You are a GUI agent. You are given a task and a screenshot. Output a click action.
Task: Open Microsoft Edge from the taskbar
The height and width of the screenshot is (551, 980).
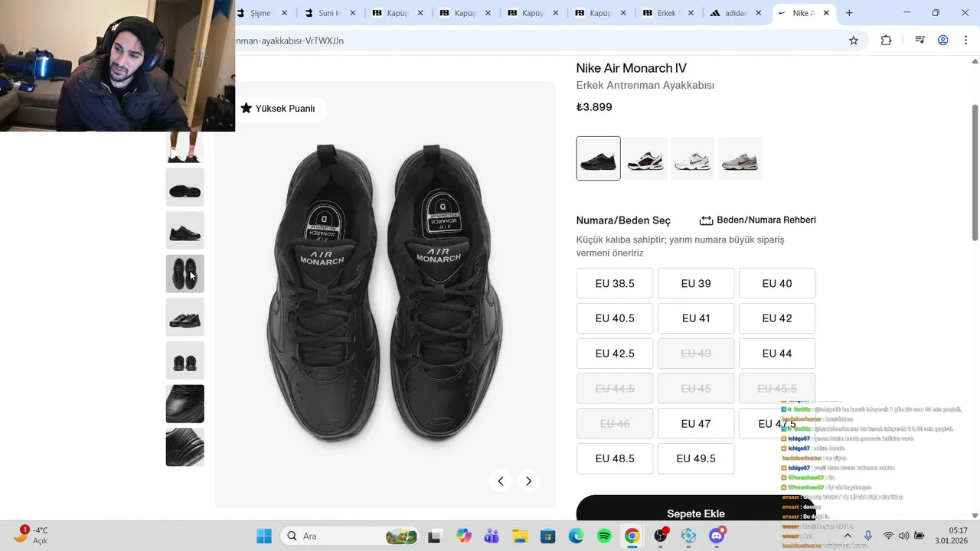click(576, 536)
